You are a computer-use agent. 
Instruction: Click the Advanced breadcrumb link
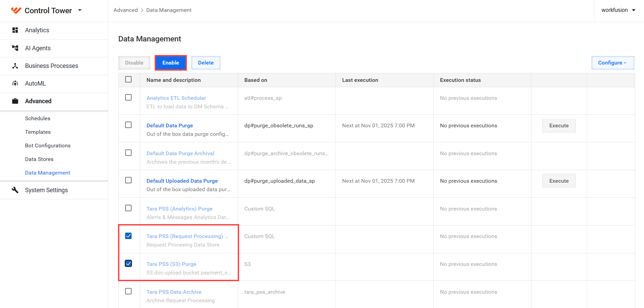(125, 10)
